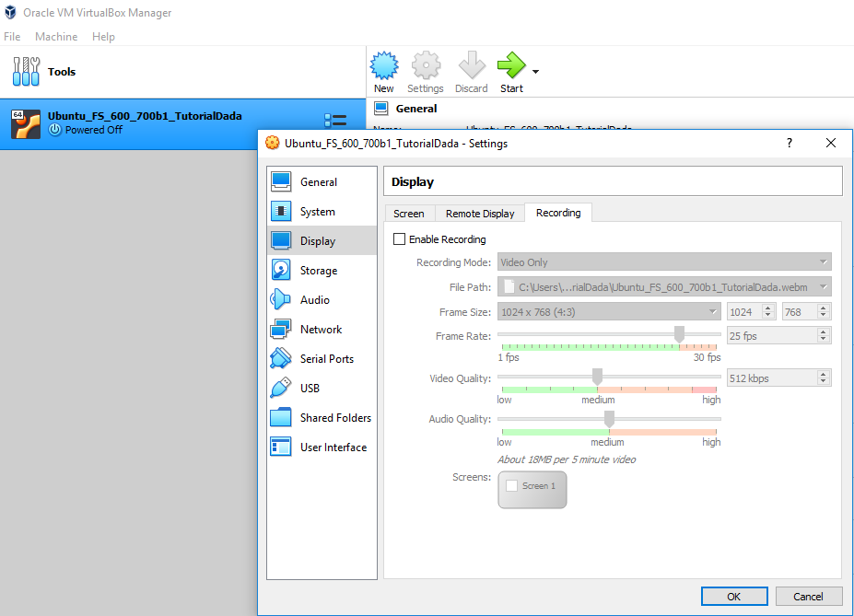Switch to the Screen tab
The height and width of the screenshot is (616, 854).
pos(409,214)
